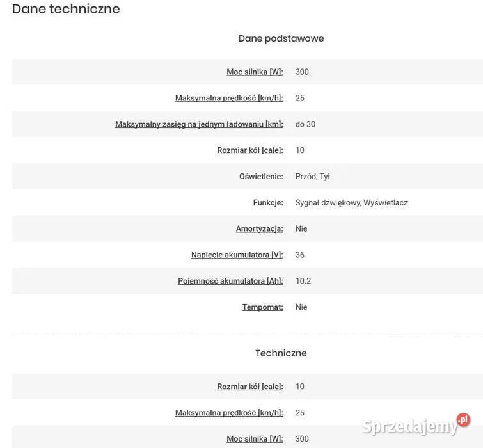This screenshot has width=483, height=448.
Task: Open the 'Moc silnika [W]' link in Dane podstawowe
Action: [x=255, y=72]
